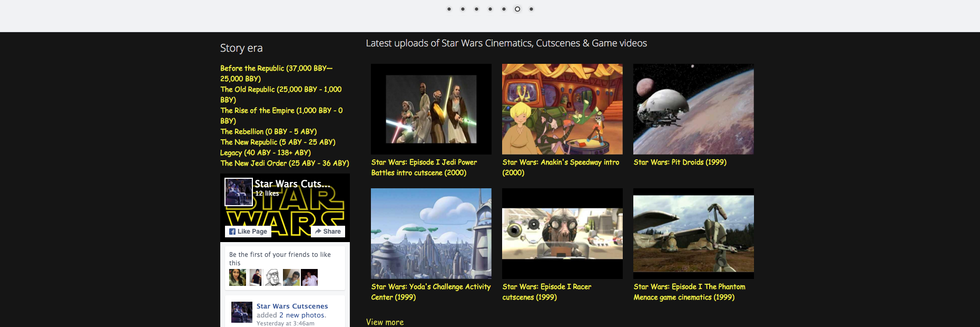This screenshot has width=980, height=327.
Task: Open The New Republic era link
Action: (278, 142)
